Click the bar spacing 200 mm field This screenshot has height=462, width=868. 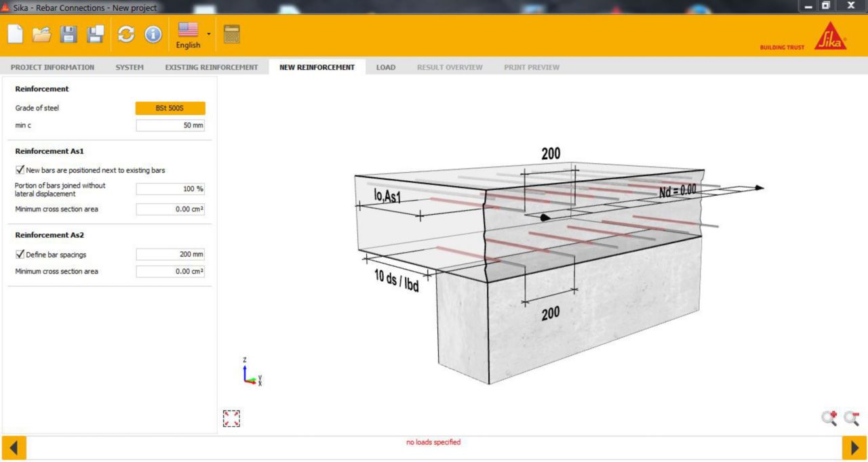pyautogui.click(x=170, y=255)
